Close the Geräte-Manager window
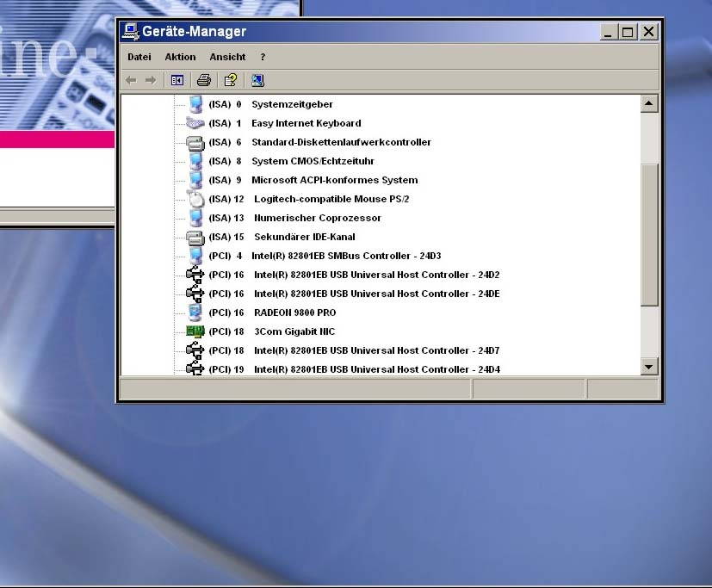The height and width of the screenshot is (588, 712). (x=649, y=32)
